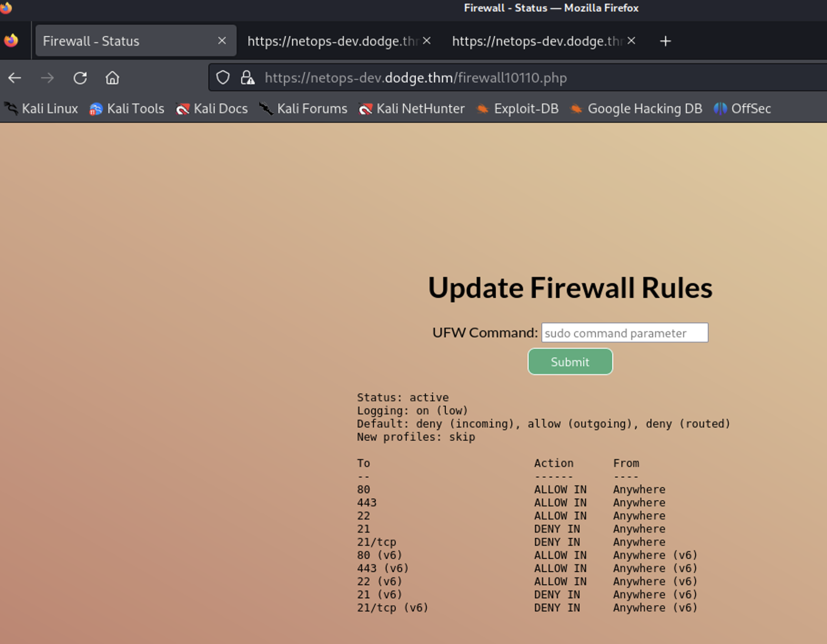Open the OffSec bookmark
This screenshot has height=644, width=827.
[742, 109]
